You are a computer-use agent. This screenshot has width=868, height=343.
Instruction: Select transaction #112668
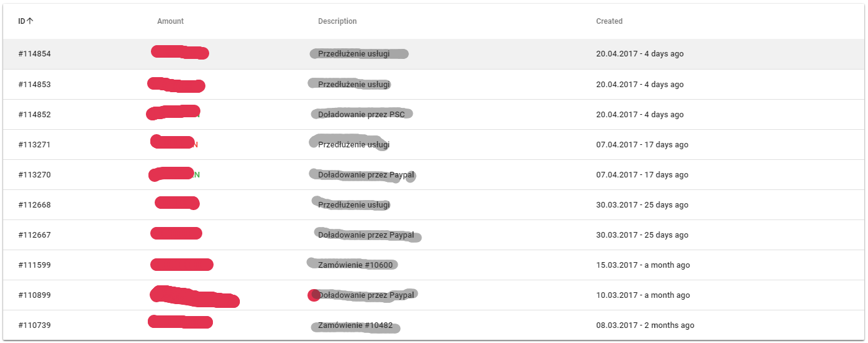(34, 205)
